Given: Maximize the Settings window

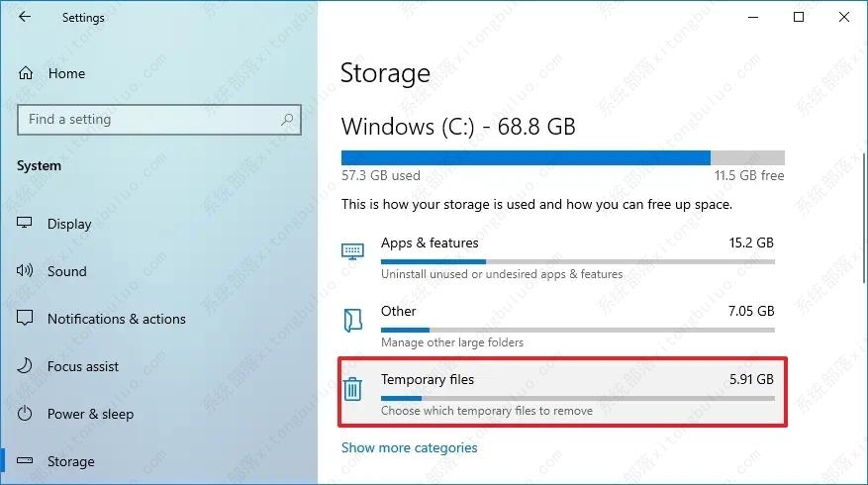Looking at the screenshot, I should 799,17.
